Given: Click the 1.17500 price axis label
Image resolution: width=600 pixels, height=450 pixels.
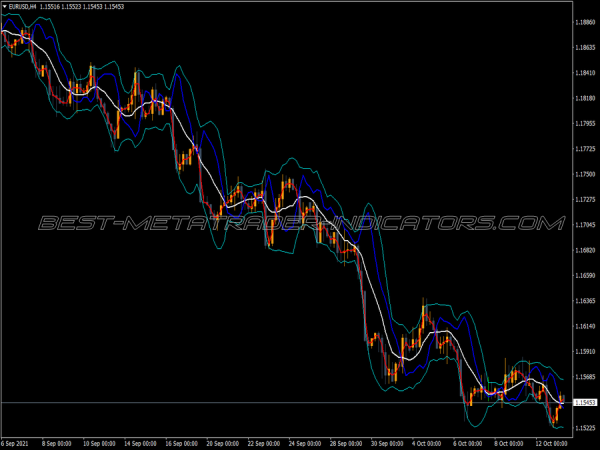Looking at the screenshot, I should (585, 174).
